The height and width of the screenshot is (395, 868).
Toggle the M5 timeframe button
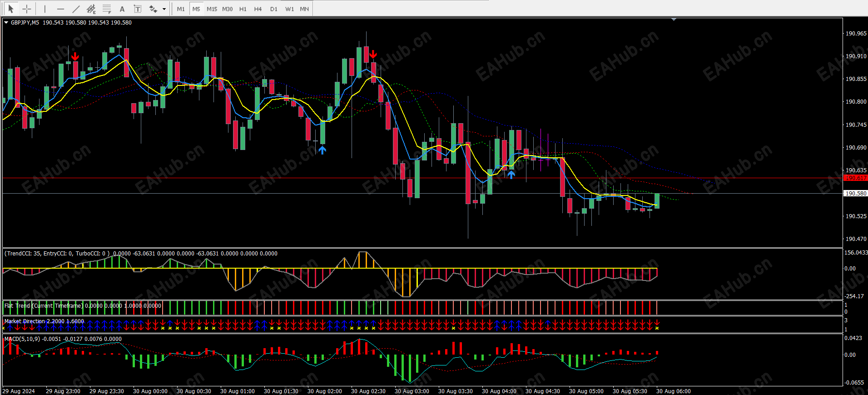click(196, 9)
